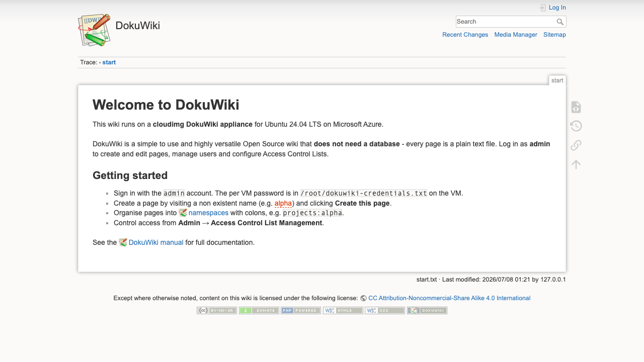Screen dimensions: 644x362
Task: Open the Sitemap
Action: pos(554,35)
